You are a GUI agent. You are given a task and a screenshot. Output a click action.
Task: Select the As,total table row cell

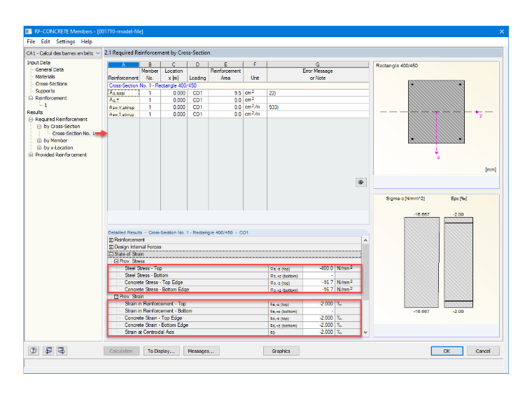click(x=123, y=93)
